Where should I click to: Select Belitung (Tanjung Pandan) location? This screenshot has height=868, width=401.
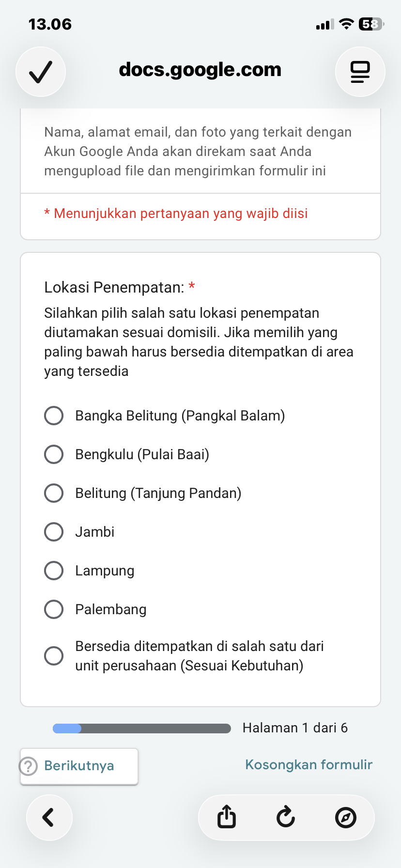pyautogui.click(x=54, y=493)
